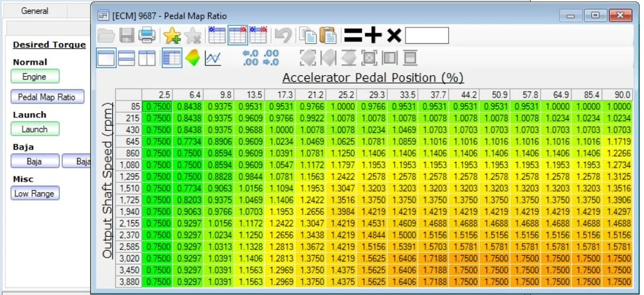The image size is (644, 295).
Task: Apply the plus (add) operator
Action: 373,36
